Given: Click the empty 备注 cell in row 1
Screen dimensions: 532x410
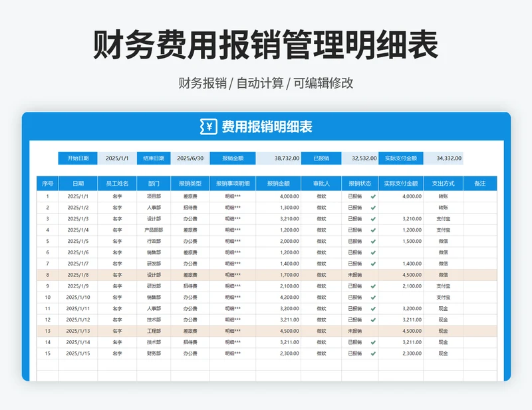Looking at the screenshot, I should (x=480, y=196).
